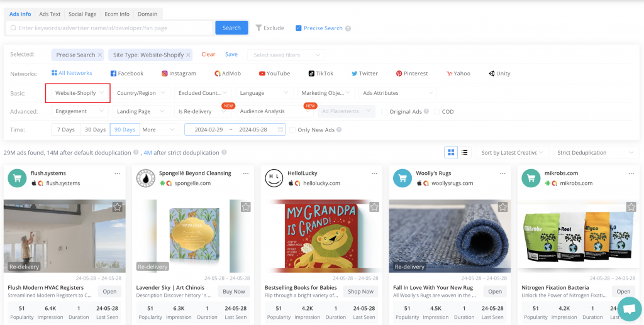Screen dimensions: 644x325
Task: Open the Ads Attributes dropdown
Action: point(398,93)
